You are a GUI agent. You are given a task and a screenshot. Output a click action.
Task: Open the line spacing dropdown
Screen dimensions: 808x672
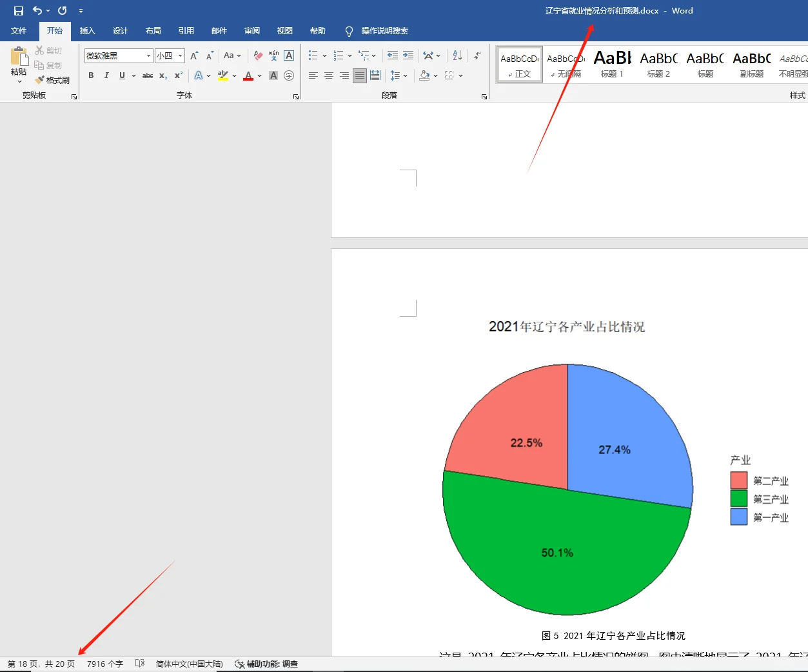(405, 75)
